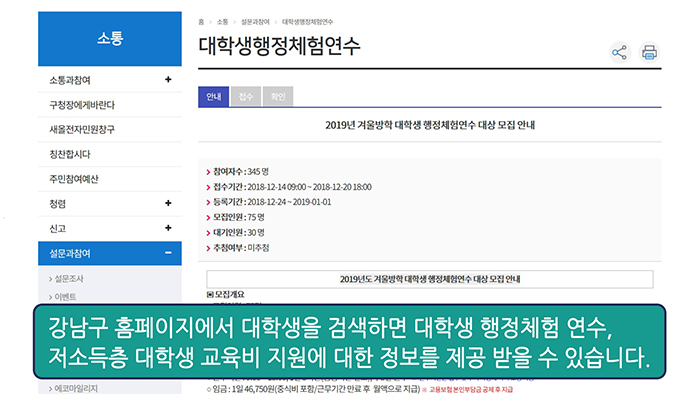This screenshot has height=394, width=700.
Task: Click the 참여자수 : 345 명 text
Action: pos(241,172)
